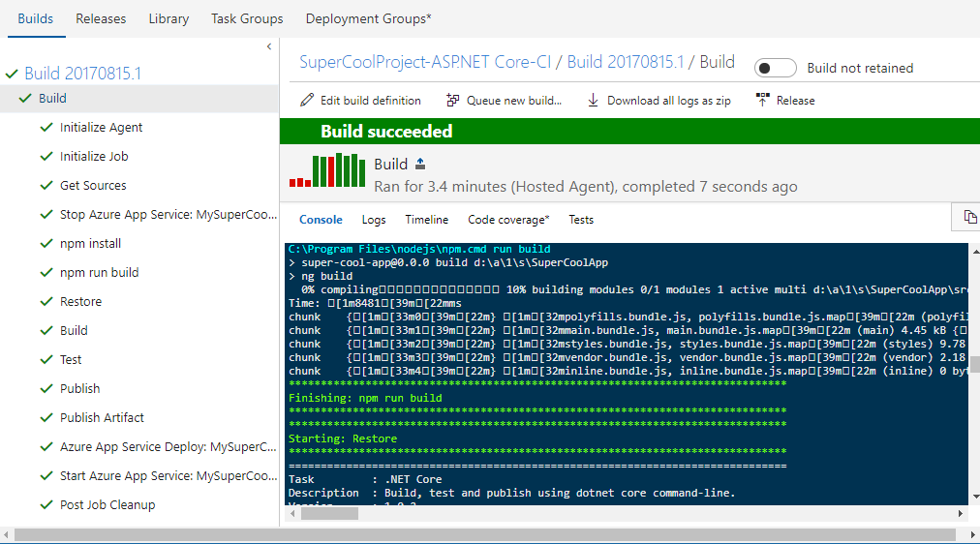Select the Logs tab
The width and height of the screenshot is (980, 544).
[x=374, y=220]
